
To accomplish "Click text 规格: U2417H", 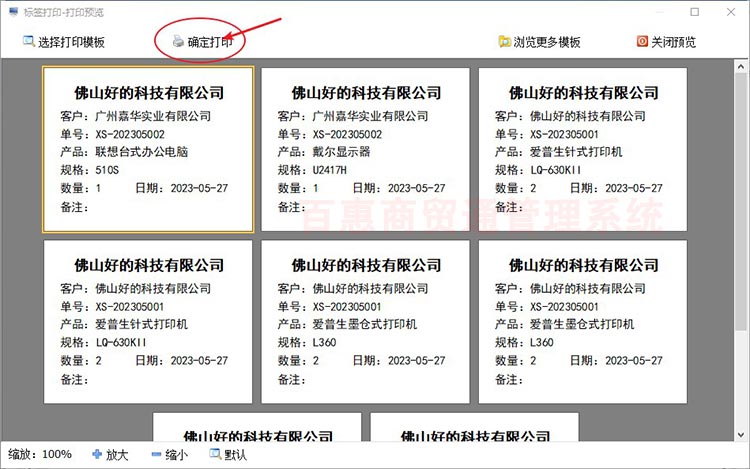I will [x=312, y=170].
